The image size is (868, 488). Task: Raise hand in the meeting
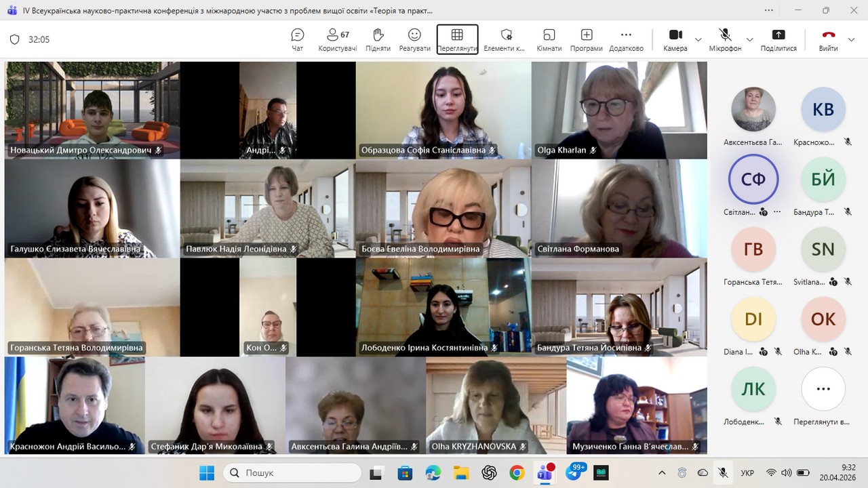coord(378,39)
